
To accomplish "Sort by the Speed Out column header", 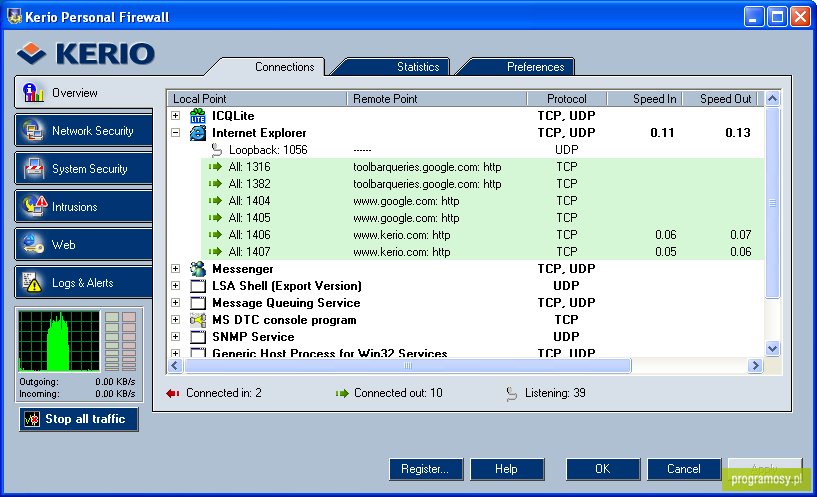I will click(720, 99).
